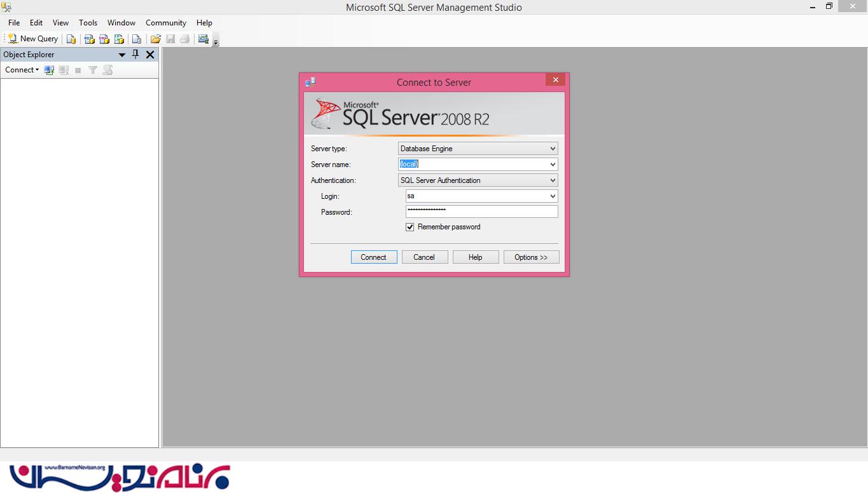
Task: Expand the Login combo box arrow
Action: pyautogui.click(x=552, y=196)
